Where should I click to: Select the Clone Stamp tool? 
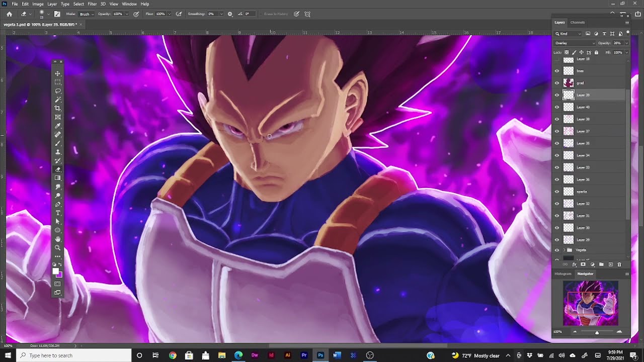click(x=57, y=152)
